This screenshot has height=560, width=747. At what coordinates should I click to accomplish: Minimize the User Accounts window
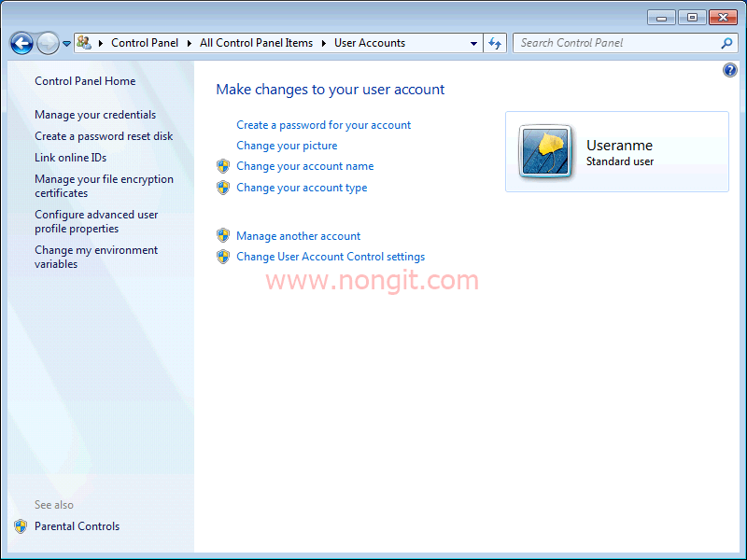(661, 18)
